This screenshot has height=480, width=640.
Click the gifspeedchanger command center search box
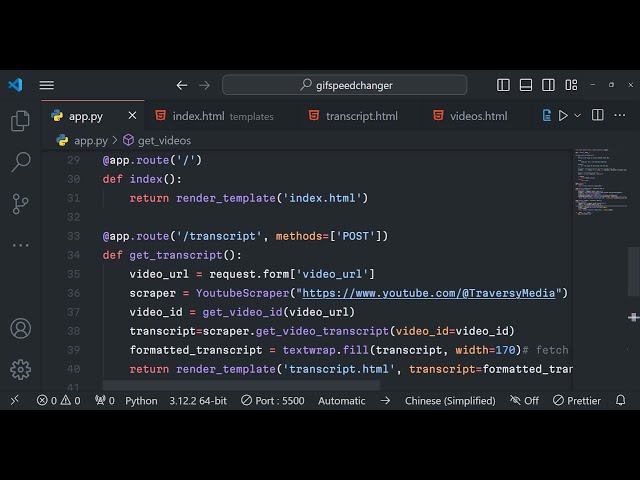[x=344, y=85]
